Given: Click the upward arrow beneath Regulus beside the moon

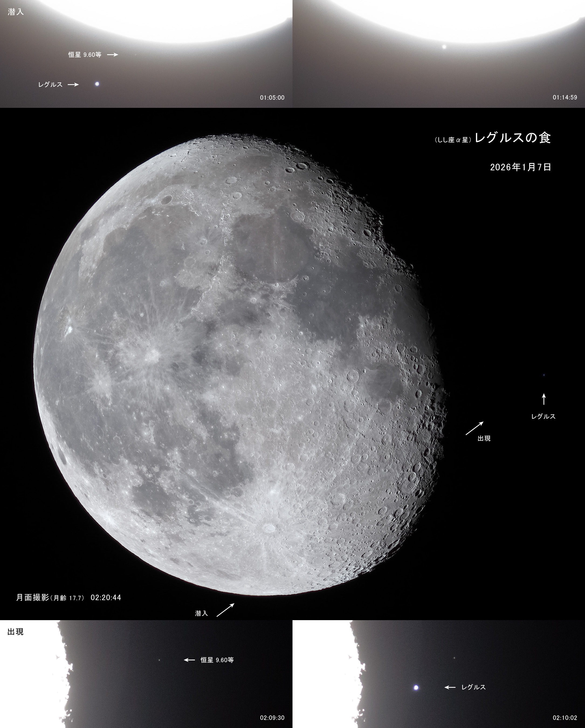Looking at the screenshot, I should click(543, 399).
